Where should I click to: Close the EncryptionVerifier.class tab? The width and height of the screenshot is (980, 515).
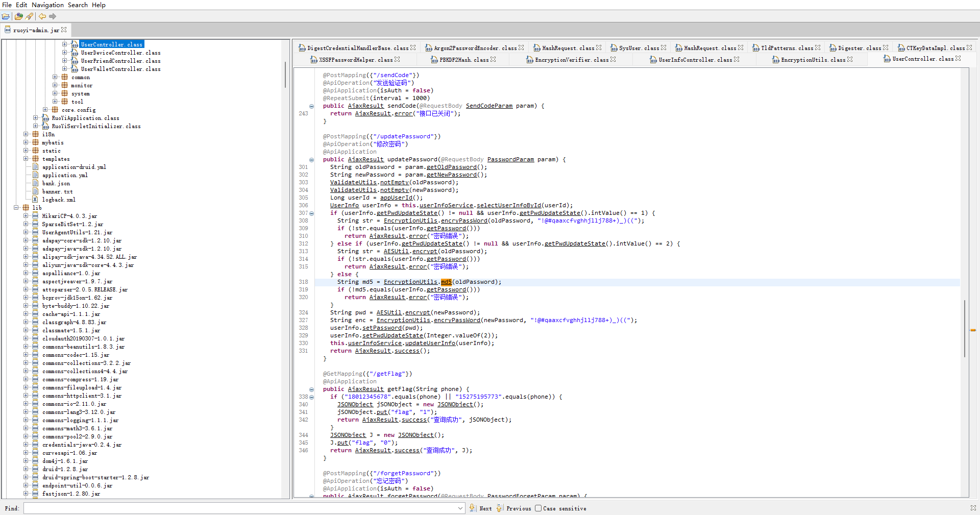pos(613,59)
